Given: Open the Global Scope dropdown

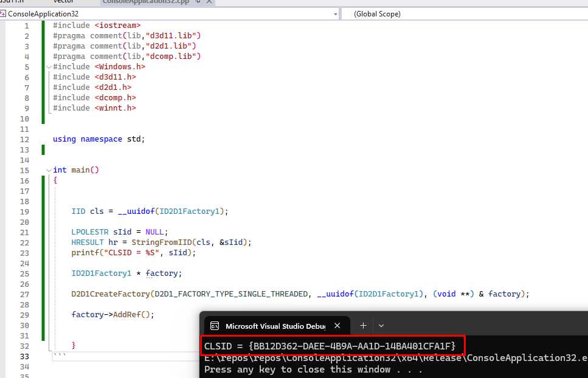Looking at the screenshot, I should 462,13.
